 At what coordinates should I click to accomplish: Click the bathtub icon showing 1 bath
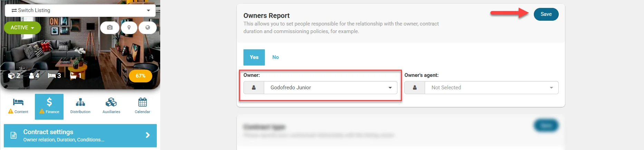(73, 76)
